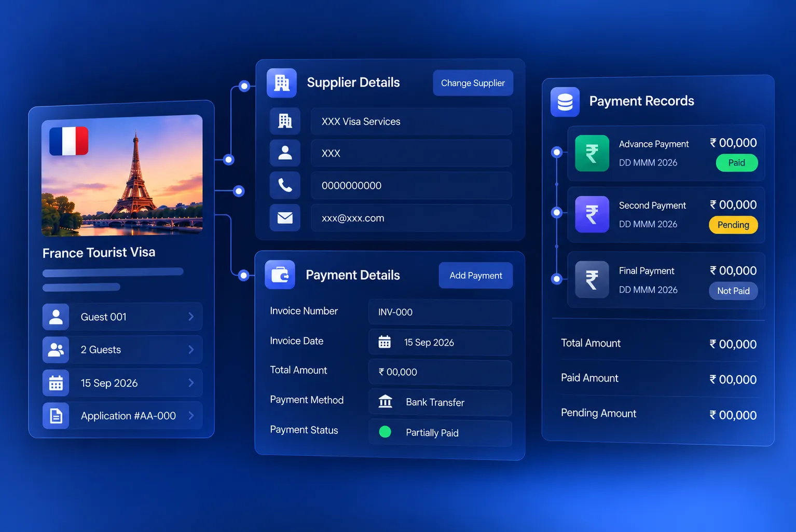The width and height of the screenshot is (796, 532).
Task: Click the Pending Amount summary row label
Action: coord(598,413)
